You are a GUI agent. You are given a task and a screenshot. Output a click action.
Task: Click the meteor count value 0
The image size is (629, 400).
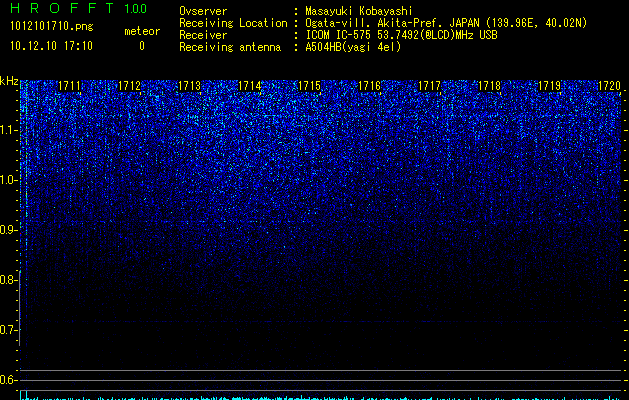point(142,46)
